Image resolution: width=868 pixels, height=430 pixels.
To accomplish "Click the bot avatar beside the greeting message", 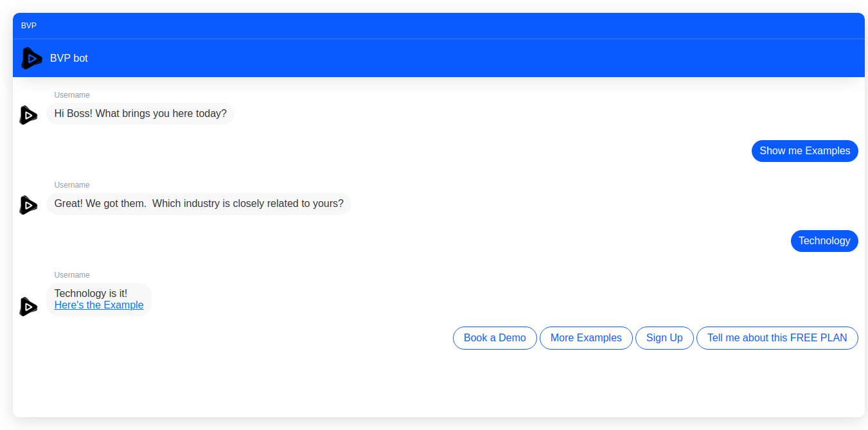I will point(28,115).
